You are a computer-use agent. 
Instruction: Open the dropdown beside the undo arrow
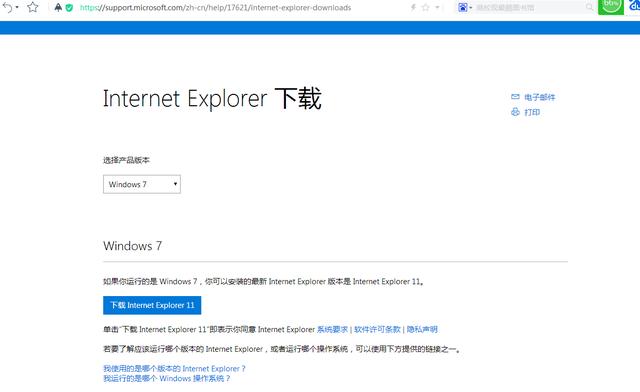(17, 7)
